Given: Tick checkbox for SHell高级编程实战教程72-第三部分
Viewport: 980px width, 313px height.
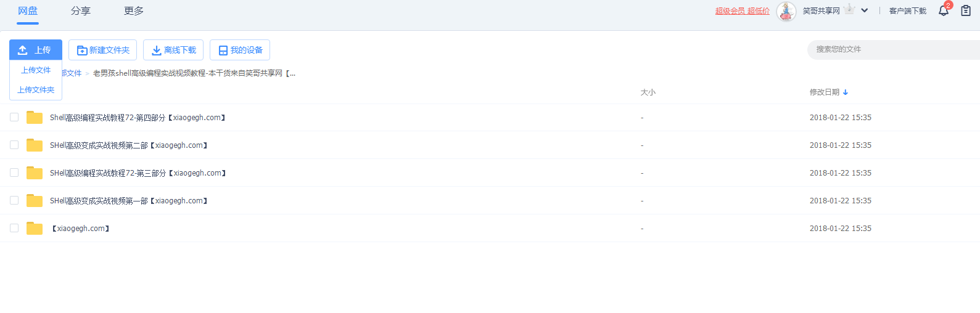Looking at the screenshot, I should point(14,173).
